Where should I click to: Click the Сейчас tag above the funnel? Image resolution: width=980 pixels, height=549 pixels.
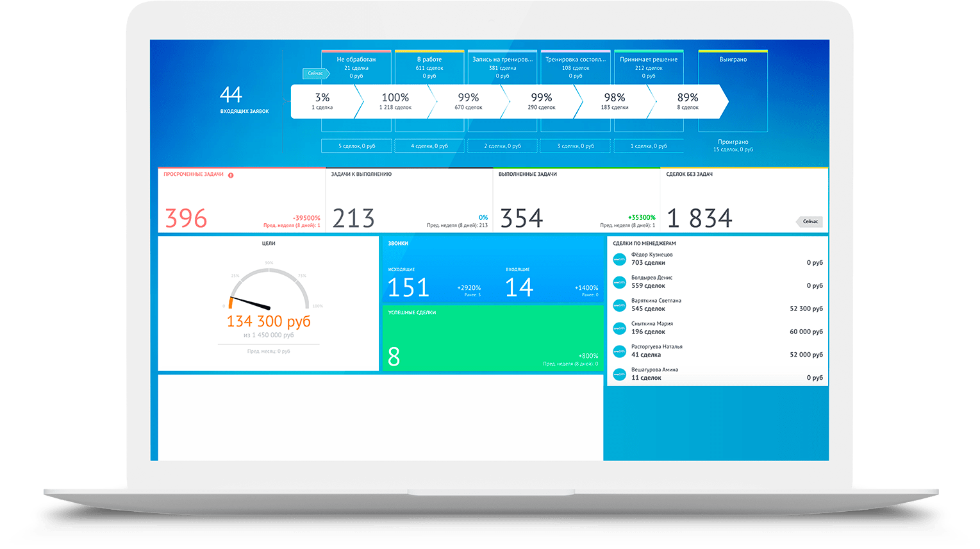[x=316, y=74]
